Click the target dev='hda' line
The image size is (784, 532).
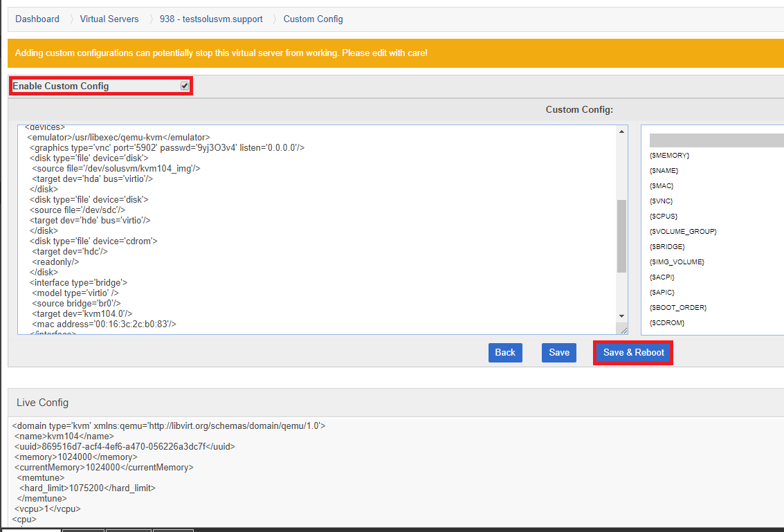click(x=93, y=179)
